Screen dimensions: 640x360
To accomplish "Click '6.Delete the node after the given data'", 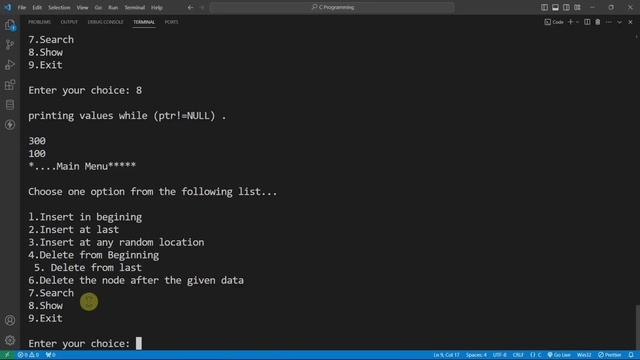I will (136, 280).
